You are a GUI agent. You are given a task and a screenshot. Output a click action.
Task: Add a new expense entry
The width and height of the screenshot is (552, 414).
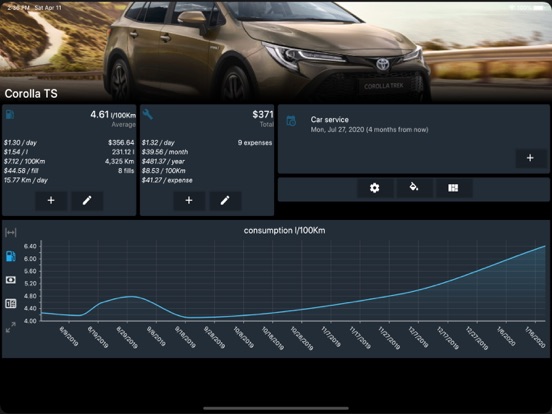coord(189,201)
